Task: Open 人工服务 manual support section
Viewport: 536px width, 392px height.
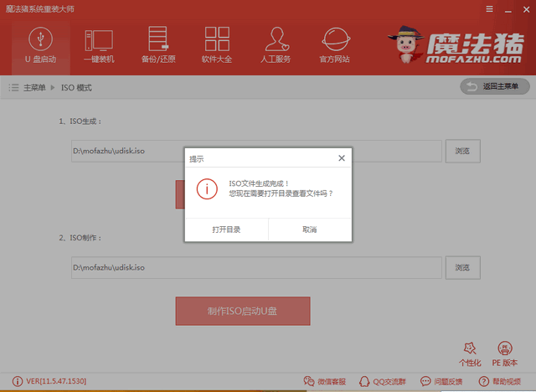Action: pos(276,45)
